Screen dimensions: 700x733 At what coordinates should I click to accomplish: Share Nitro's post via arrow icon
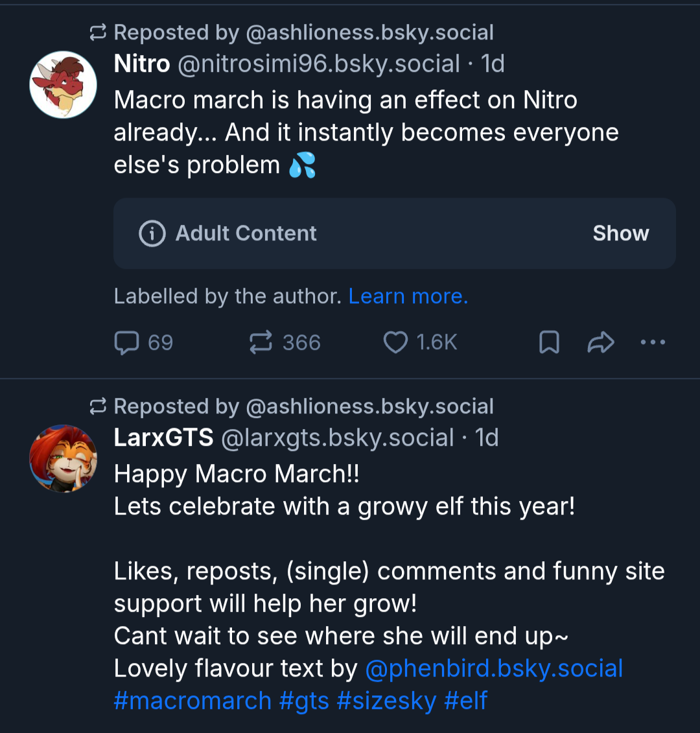coord(601,343)
